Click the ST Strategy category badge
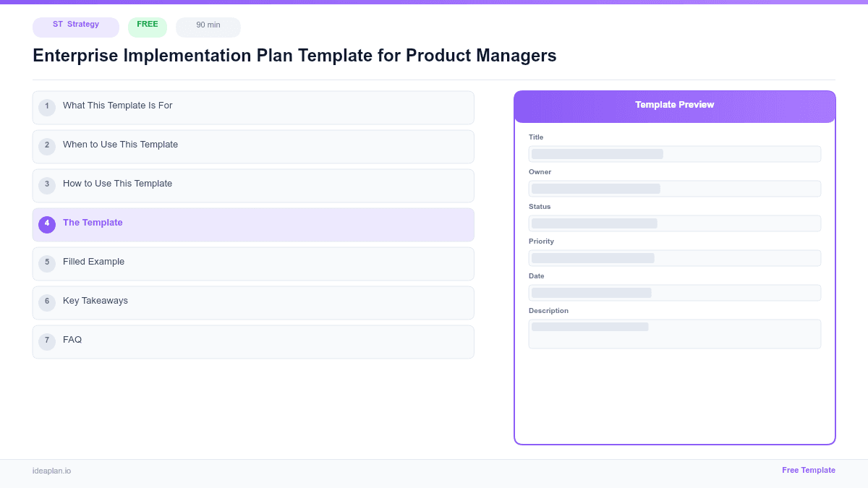The height and width of the screenshot is (488, 868). (75, 27)
